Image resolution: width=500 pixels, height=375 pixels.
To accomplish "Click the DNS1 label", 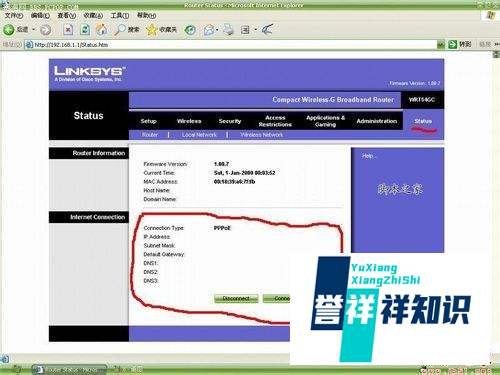I will [x=150, y=263].
